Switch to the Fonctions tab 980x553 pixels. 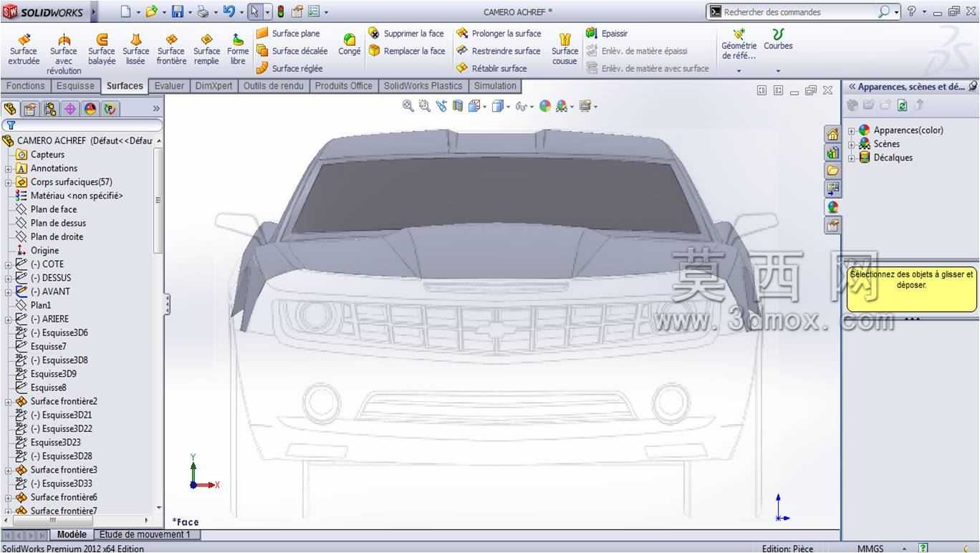tap(26, 86)
